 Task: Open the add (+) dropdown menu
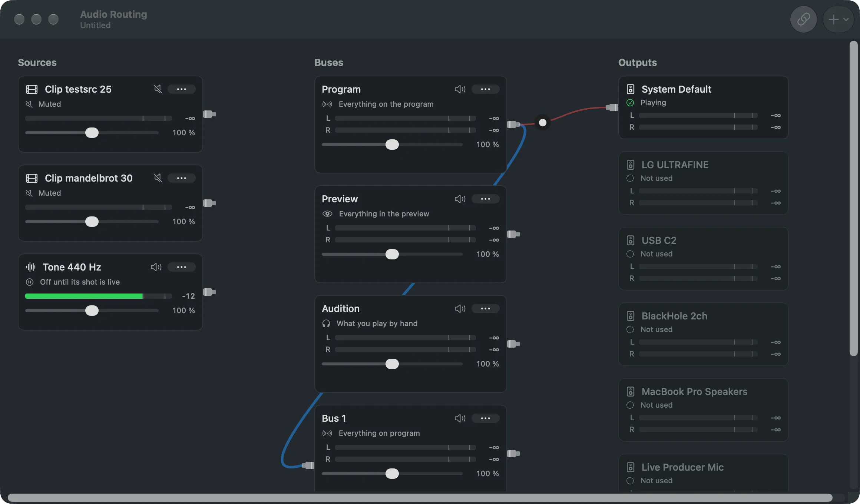click(838, 19)
